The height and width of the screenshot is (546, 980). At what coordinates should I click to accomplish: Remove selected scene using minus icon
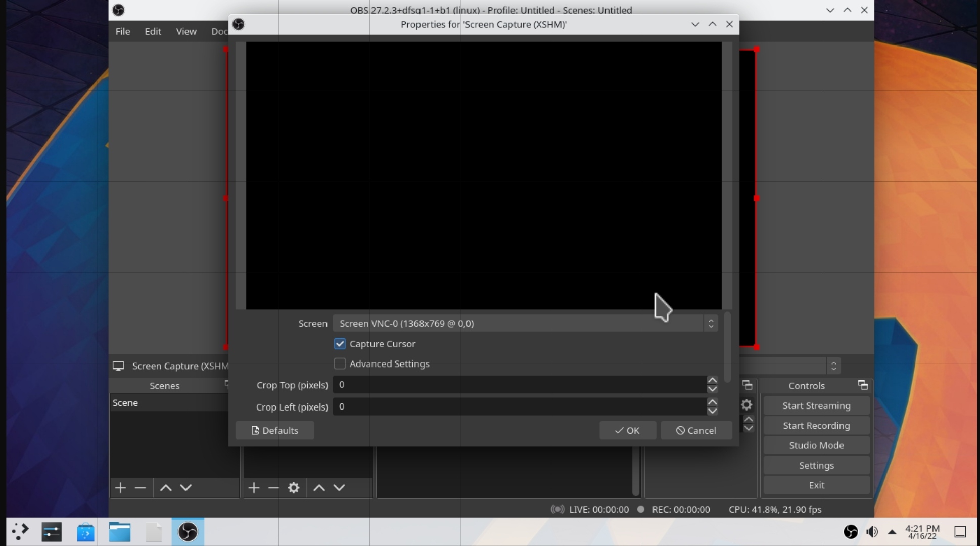140,487
